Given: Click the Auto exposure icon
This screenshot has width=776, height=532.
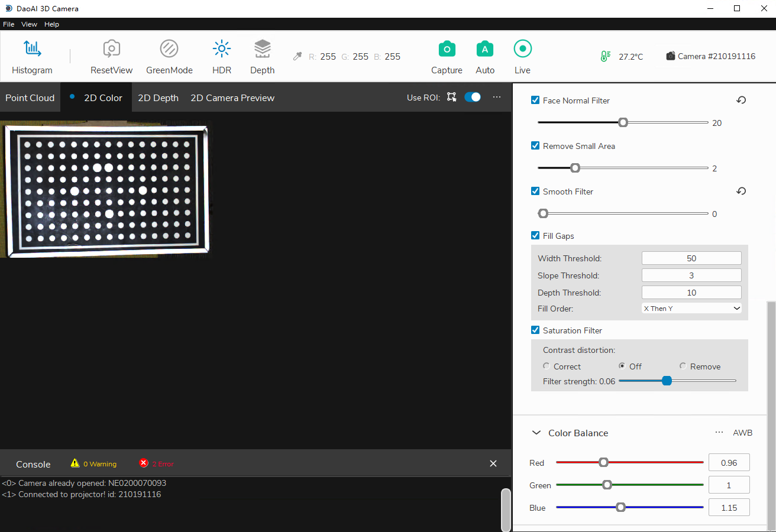Looking at the screenshot, I should (x=485, y=49).
